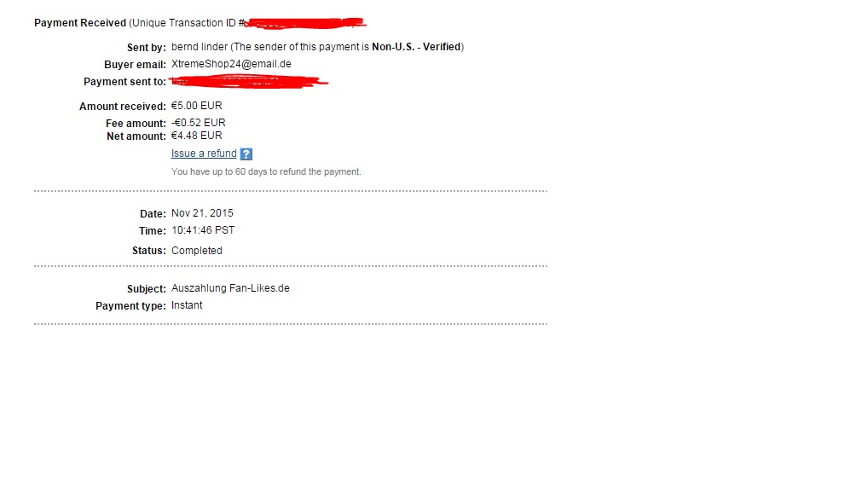Viewport: 868px width, 481px height.
Task: Select the sender name bernd linder
Action: tap(200, 47)
